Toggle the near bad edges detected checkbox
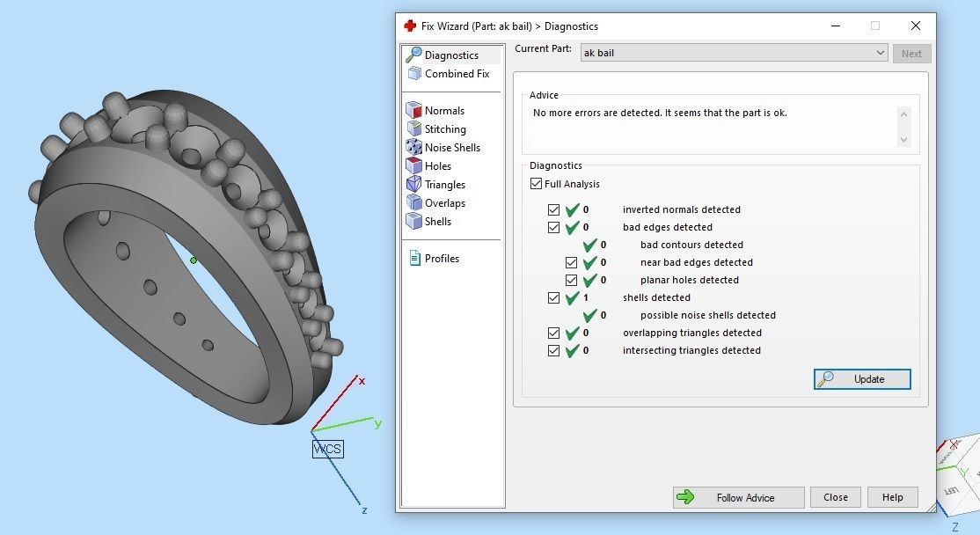The width and height of the screenshot is (980, 535). tap(571, 262)
